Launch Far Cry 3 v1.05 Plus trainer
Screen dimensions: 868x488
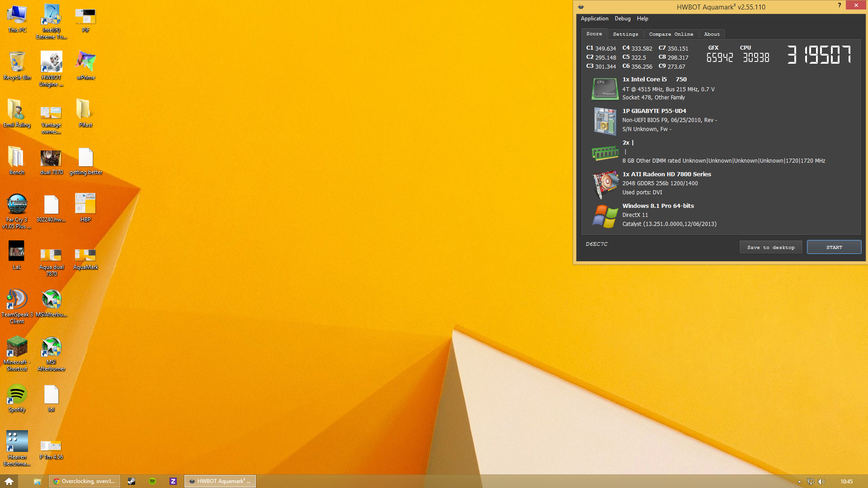coord(17,211)
